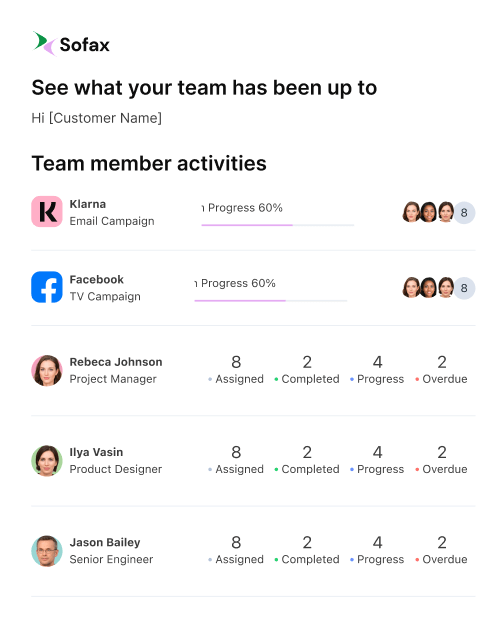This screenshot has height=626, width=504.
Task: Open the Facebook project name link
Action: coord(96,279)
